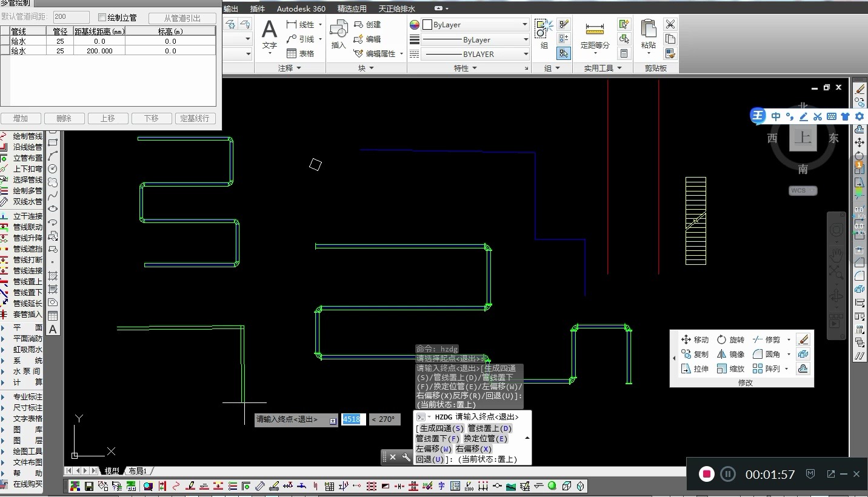Click the 从管道引出 button
This screenshot has height=497, width=868.
coord(182,18)
